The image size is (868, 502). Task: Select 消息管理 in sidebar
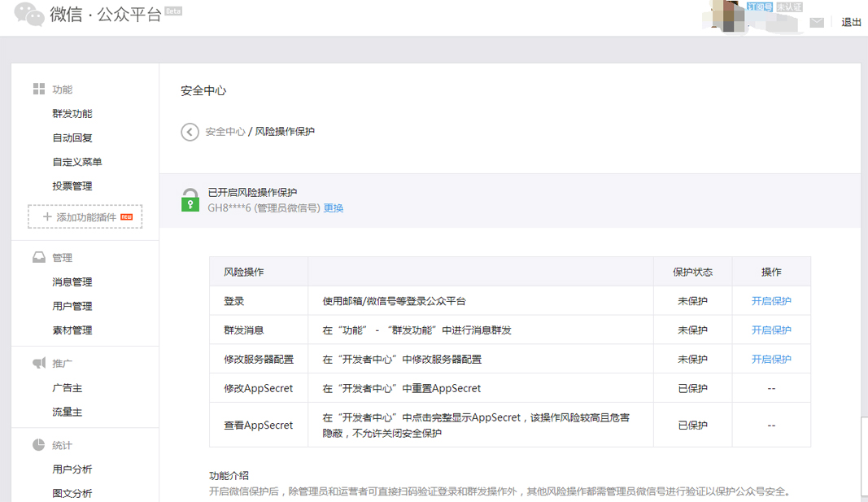click(72, 282)
